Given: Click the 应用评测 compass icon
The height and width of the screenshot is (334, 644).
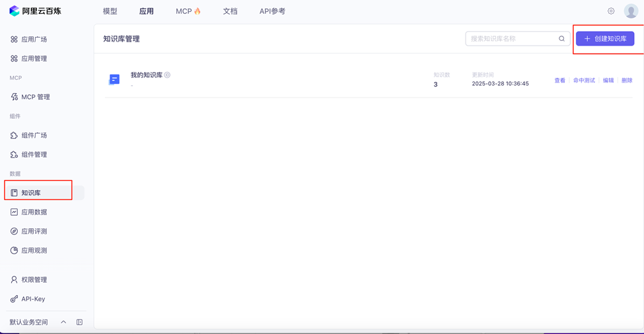Looking at the screenshot, I should tap(14, 232).
